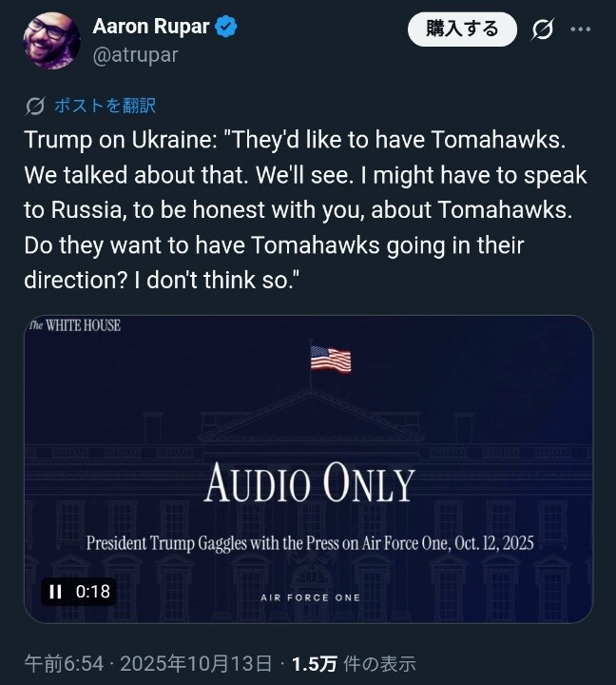Click the 0:18 video time indicator
Viewport: 616px width, 685px height.
coord(93,591)
